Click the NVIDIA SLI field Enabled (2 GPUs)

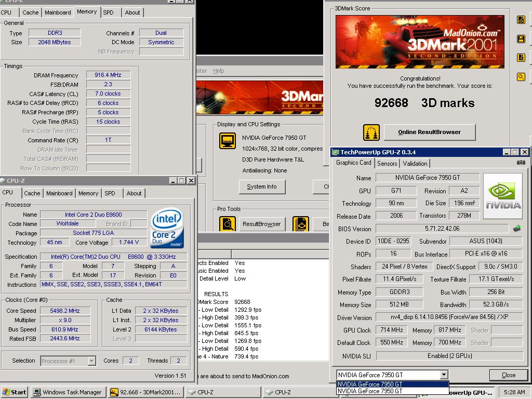click(449, 355)
